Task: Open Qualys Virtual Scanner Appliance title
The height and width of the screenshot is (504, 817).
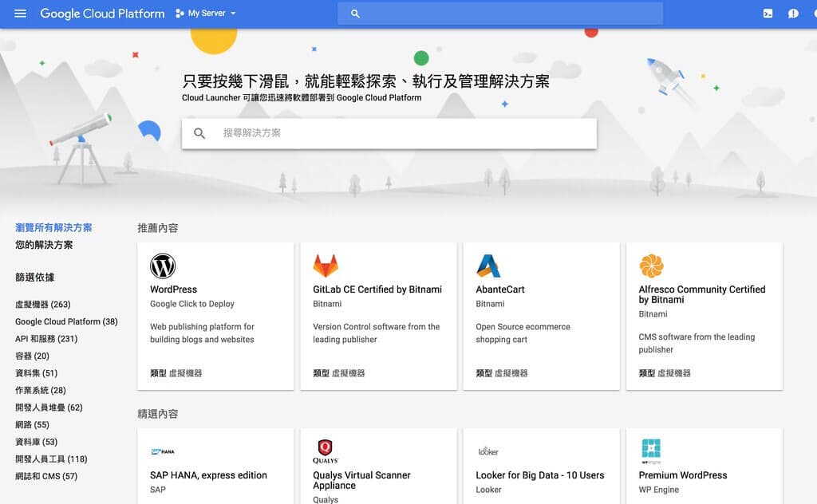Action: click(361, 481)
